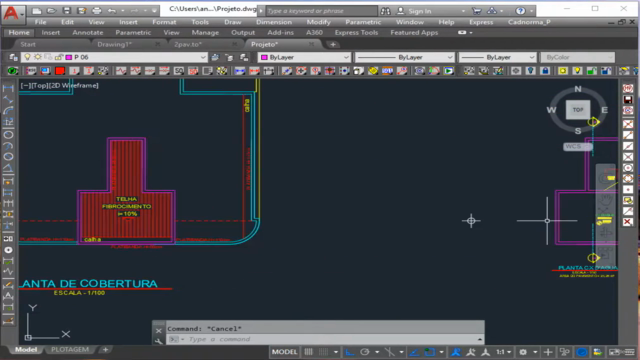
Task: Click the New file icon
Action: point(37,11)
